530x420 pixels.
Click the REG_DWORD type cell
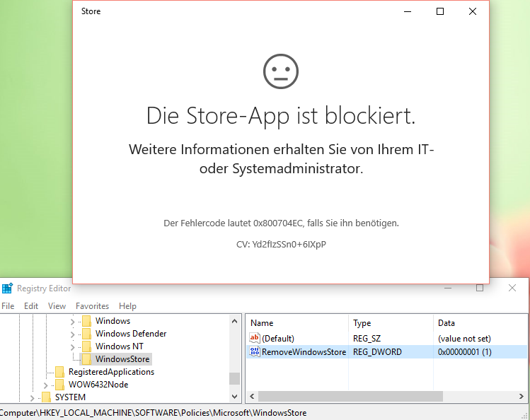click(x=377, y=352)
